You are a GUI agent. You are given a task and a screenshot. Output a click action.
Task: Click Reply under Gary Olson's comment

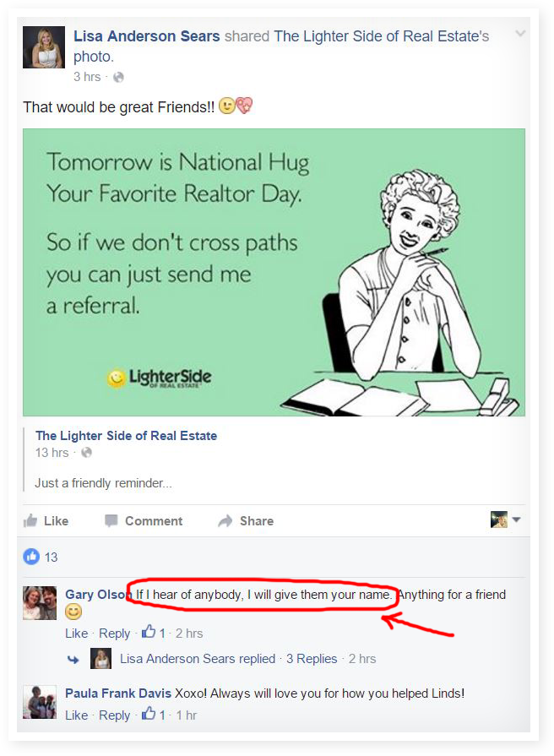114,633
